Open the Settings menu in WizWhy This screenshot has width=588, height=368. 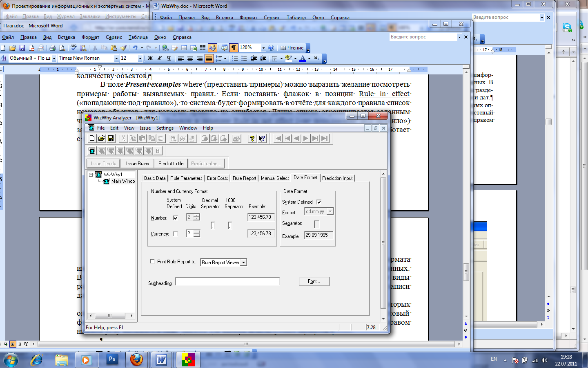[x=165, y=128]
